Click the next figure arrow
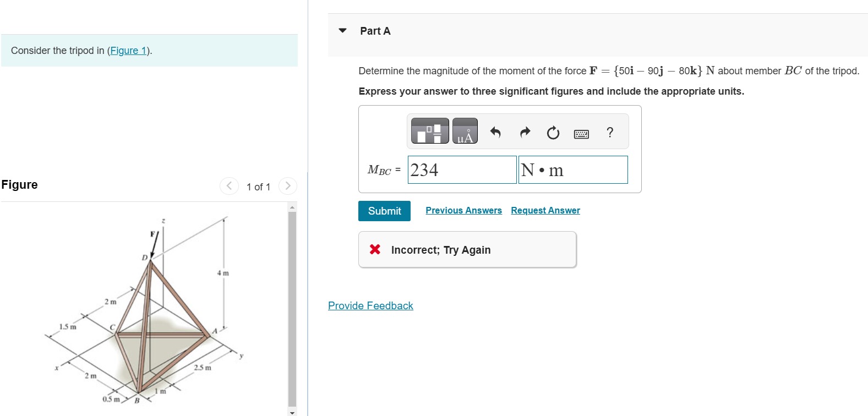 287,186
